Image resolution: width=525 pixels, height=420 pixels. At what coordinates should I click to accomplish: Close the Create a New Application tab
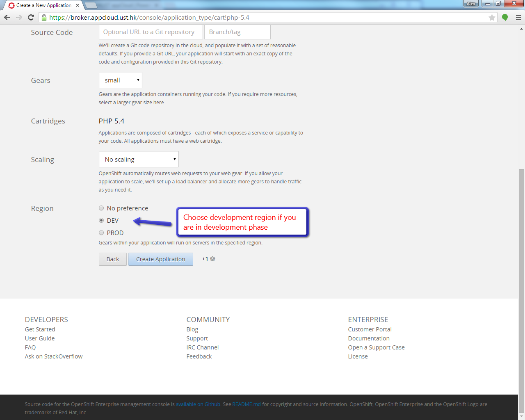(x=78, y=5)
